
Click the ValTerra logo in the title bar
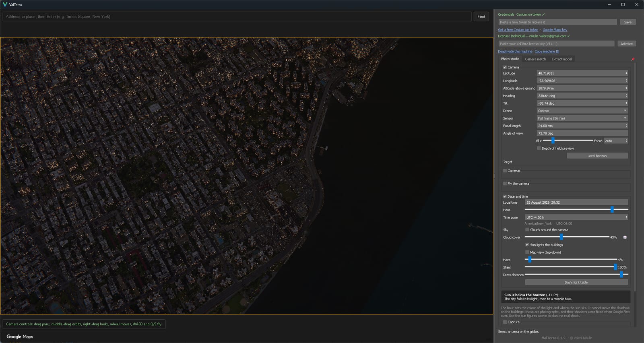[x=5, y=4]
